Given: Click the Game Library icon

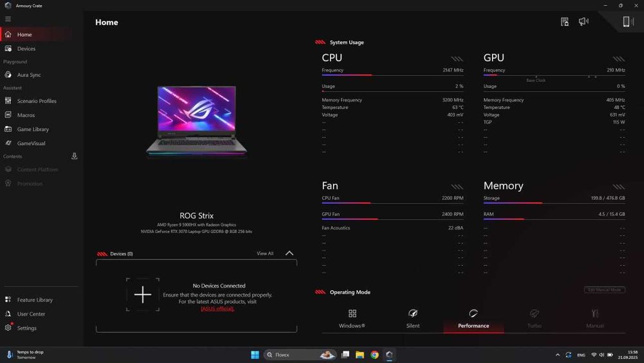Looking at the screenshot, I should (8, 129).
